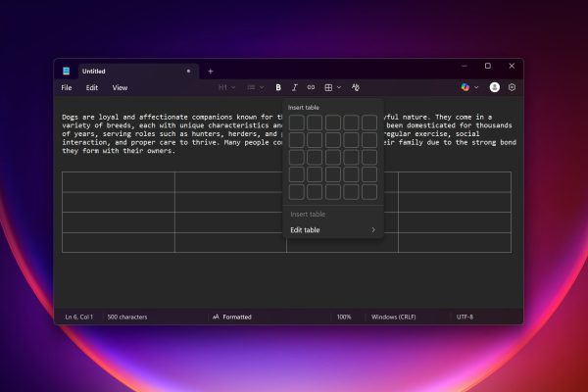Open the View menu
The height and width of the screenshot is (392, 588).
pyautogui.click(x=120, y=87)
